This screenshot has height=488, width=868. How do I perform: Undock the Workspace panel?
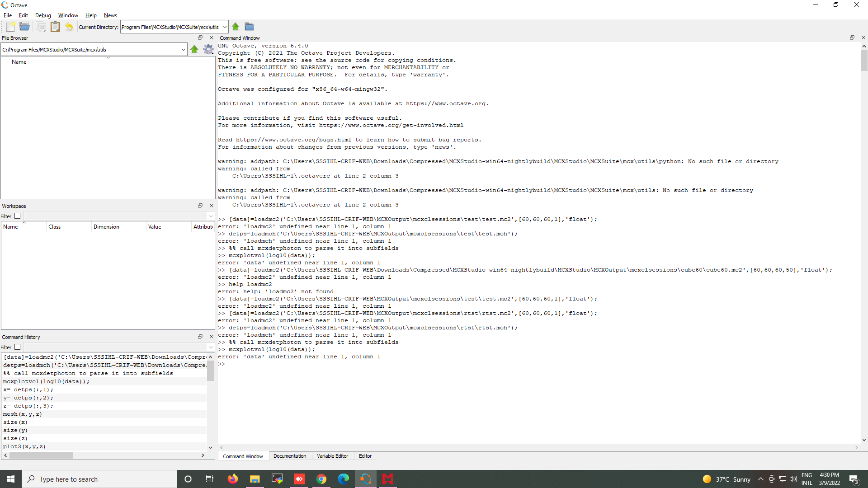click(200, 205)
